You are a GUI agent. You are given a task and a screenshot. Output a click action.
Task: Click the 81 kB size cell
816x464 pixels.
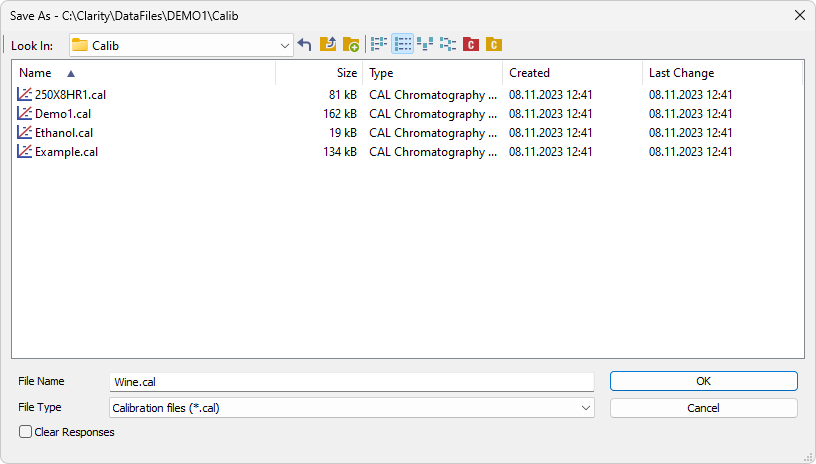(x=343, y=95)
